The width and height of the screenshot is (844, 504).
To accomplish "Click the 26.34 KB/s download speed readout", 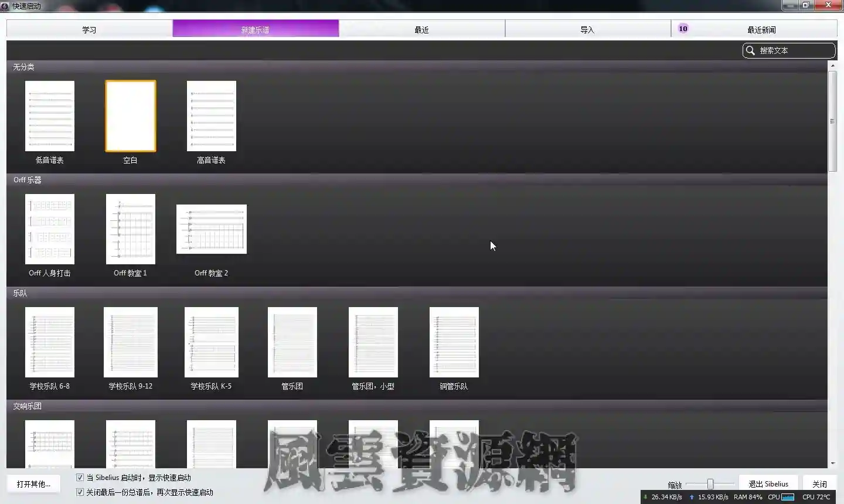I will 662,497.
